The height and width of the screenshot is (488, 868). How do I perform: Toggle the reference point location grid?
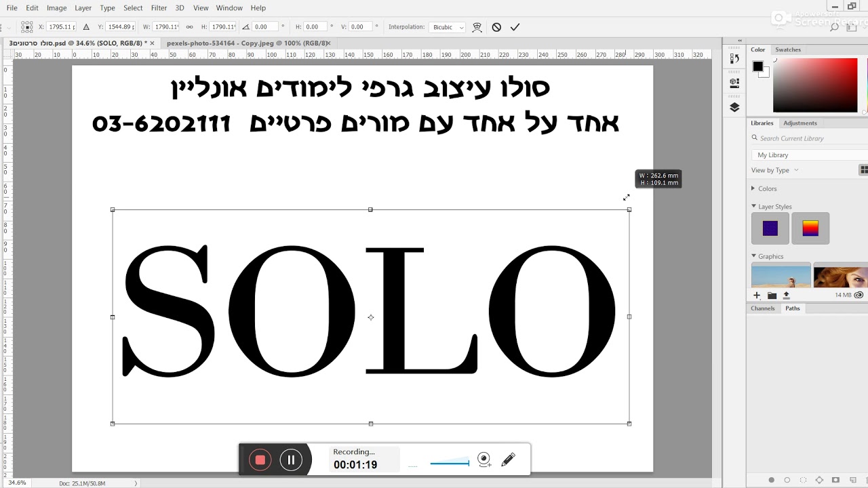point(26,27)
